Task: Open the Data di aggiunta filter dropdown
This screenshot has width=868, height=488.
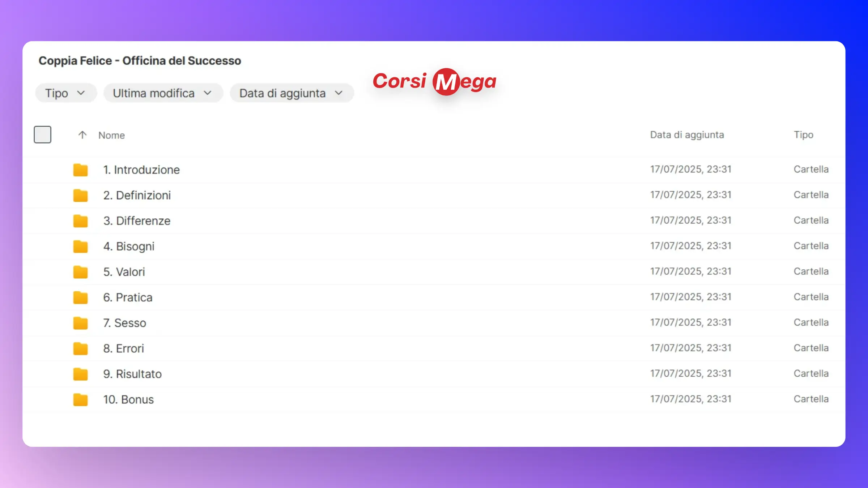Action: pyautogui.click(x=292, y=93)
